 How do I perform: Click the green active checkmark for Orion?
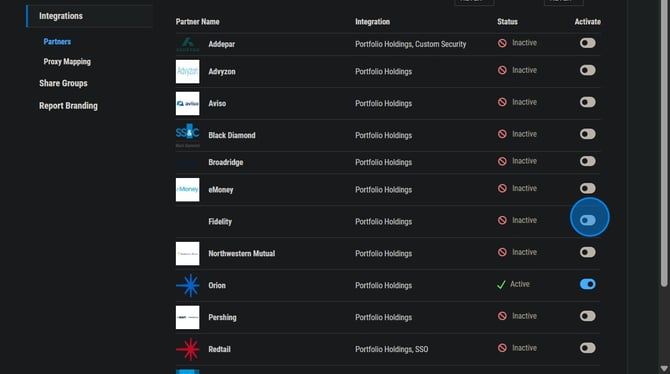coord(501,285)
